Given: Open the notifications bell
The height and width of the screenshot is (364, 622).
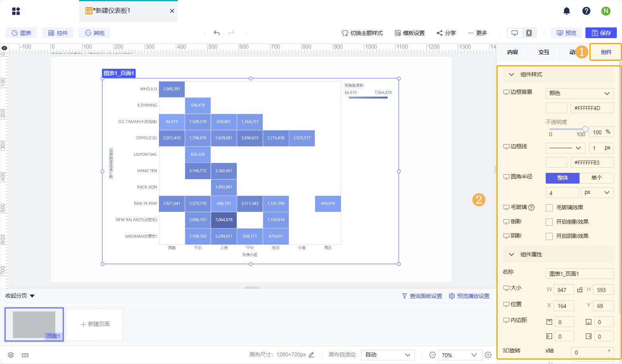Looking at the screenshot, I should [567, 11].
